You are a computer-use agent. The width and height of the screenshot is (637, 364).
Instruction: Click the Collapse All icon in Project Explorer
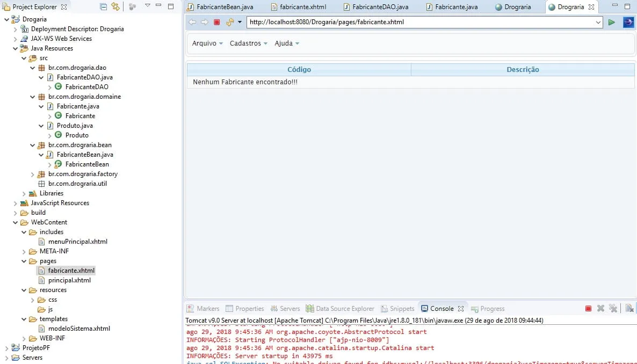[x=104, y=6]
